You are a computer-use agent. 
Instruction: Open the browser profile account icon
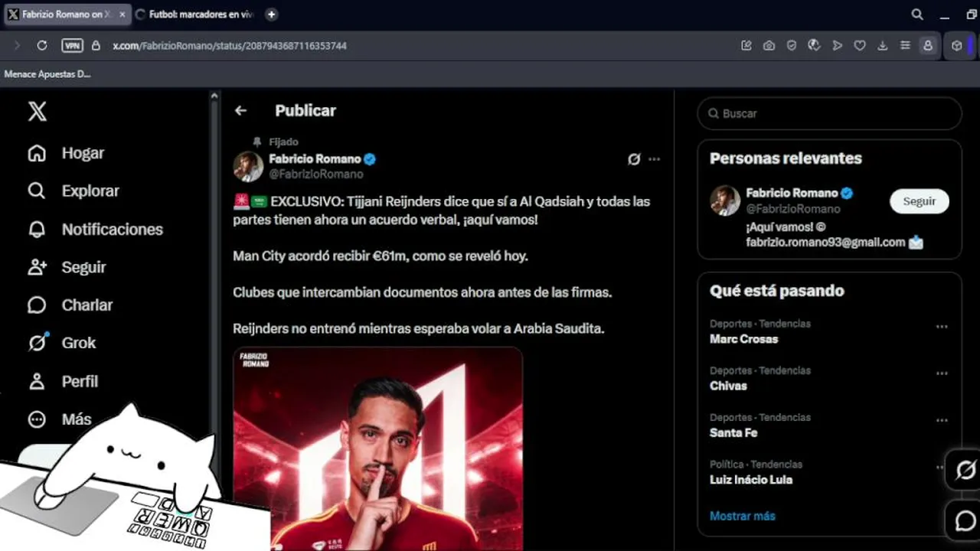tap(928, 45)
